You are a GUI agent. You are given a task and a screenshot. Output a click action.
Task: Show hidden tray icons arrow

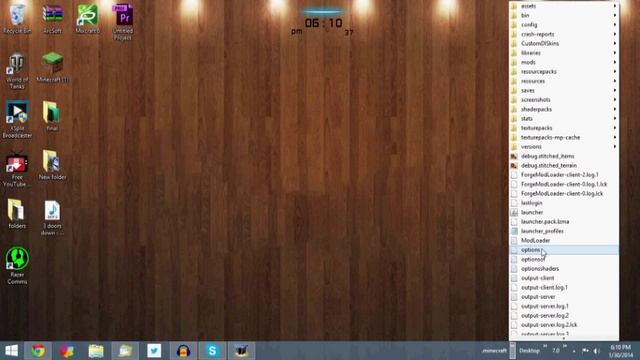(574, 351)
